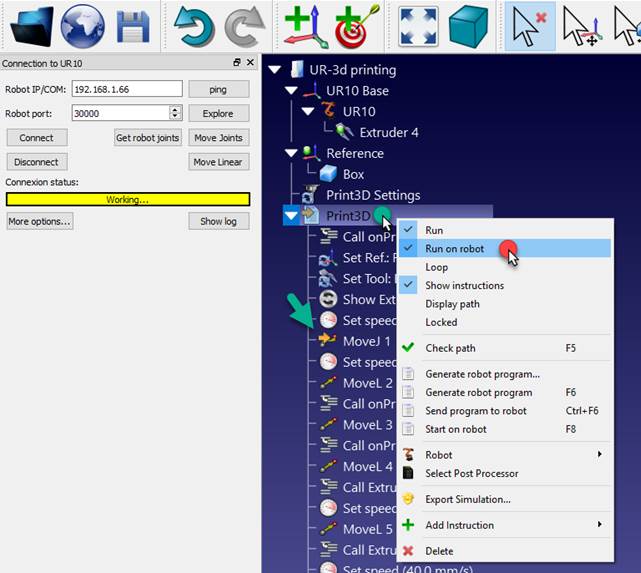The height and width of the screenshot is (573, 641).
Task: Collapse the UR10 Base tree node
Action: tap(292, 91)
